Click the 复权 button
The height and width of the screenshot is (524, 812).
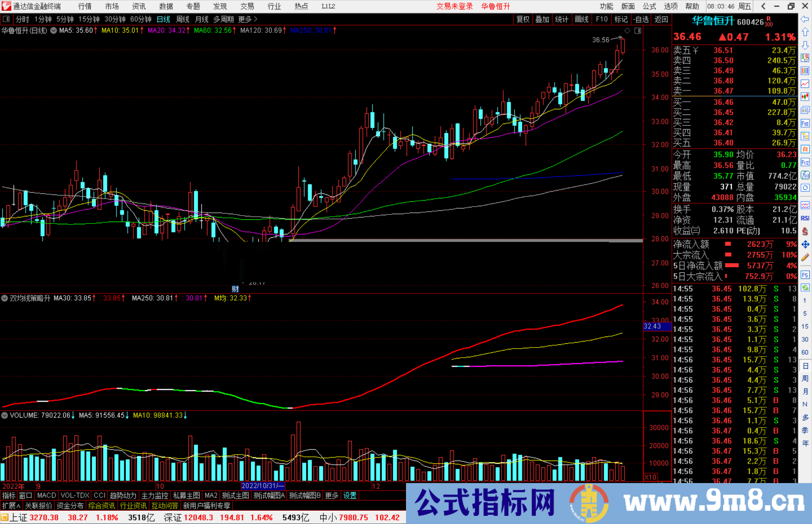point(523,19)
